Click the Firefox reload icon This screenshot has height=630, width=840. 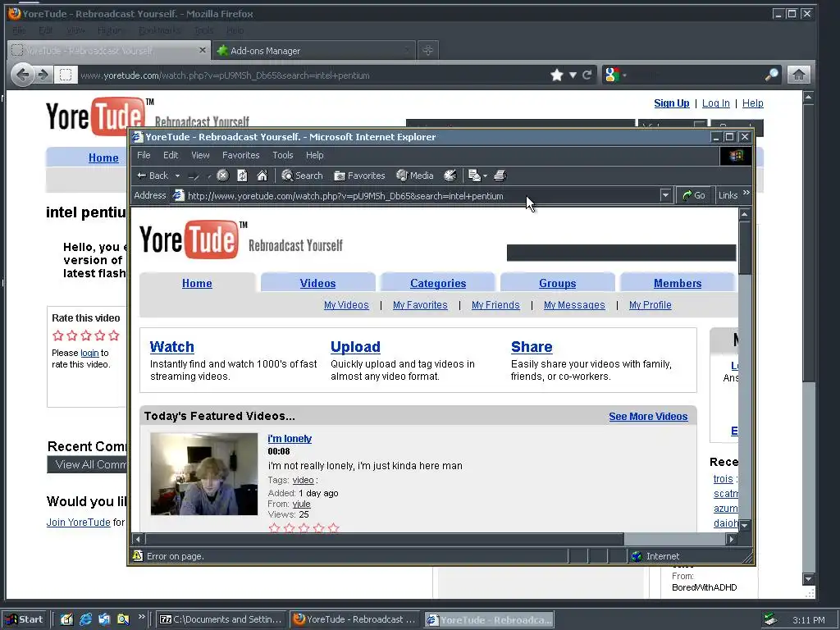point(587,75)
